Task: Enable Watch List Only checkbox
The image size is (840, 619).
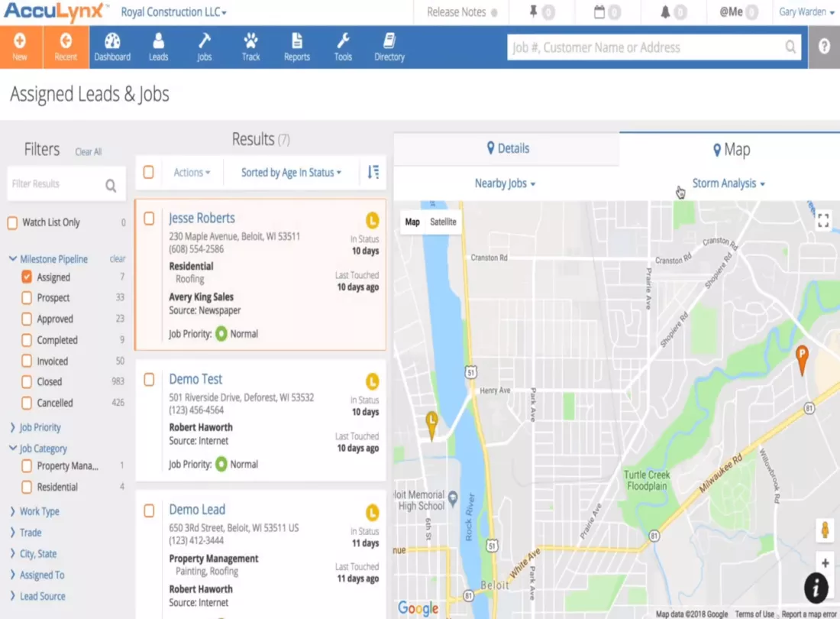Action: (12, 222)
